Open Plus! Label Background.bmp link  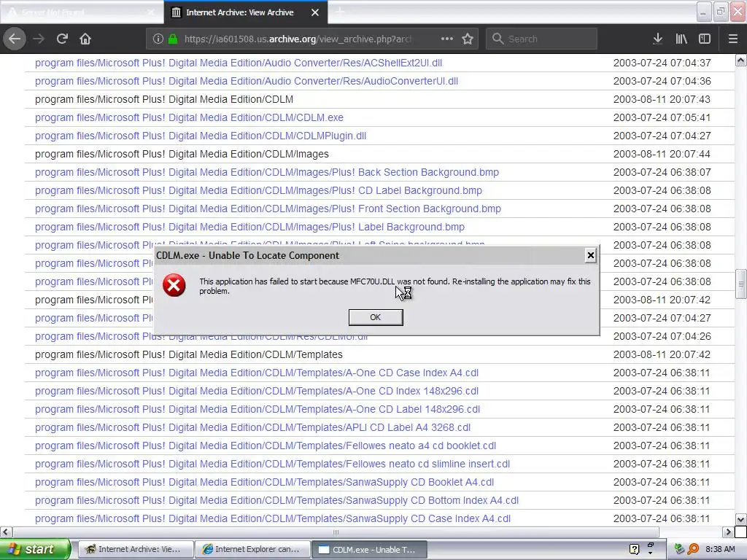(249, 227)
